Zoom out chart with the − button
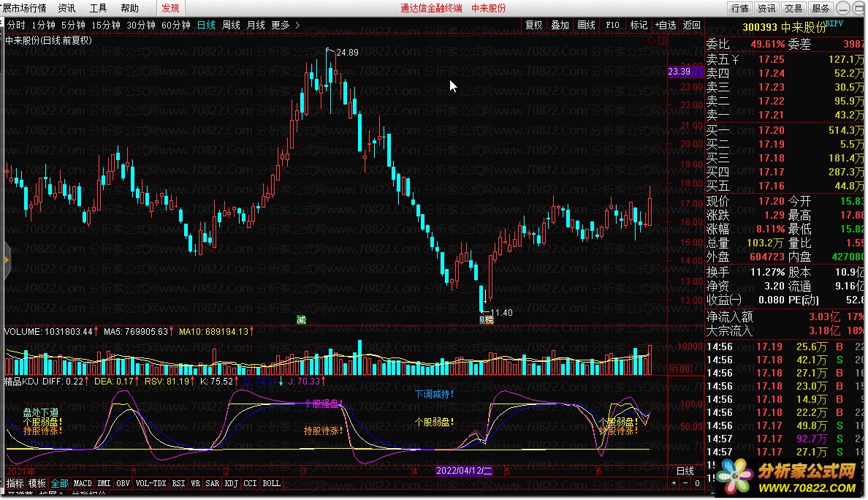 pos(685,483)
